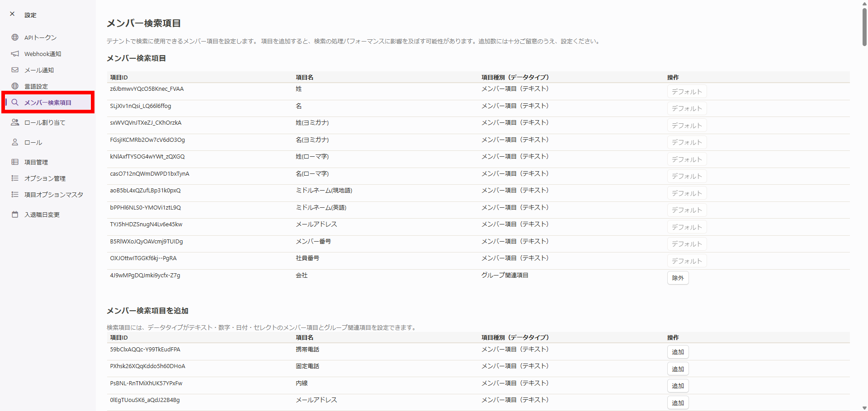Open オプション管理 in the sidebar
This screenshot has height=411, width=868.
point(45,178)
